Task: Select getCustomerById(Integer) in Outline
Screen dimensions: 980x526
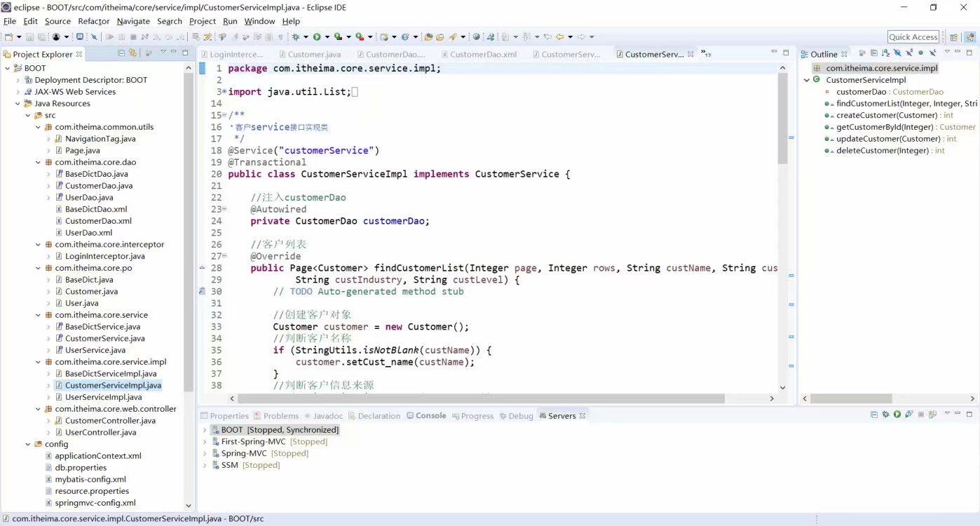Action: click(x=901, y=127)
